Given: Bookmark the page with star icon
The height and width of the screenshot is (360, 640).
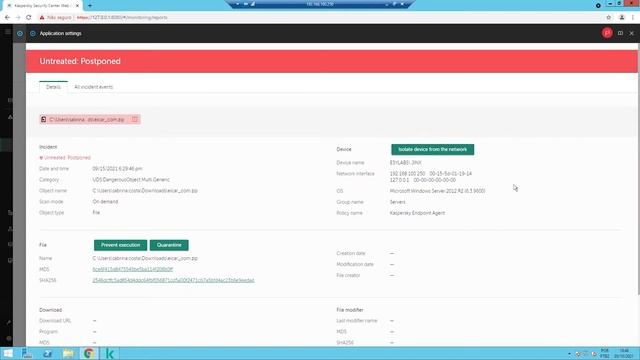Looking at the screenshot, I should point(609,18).
